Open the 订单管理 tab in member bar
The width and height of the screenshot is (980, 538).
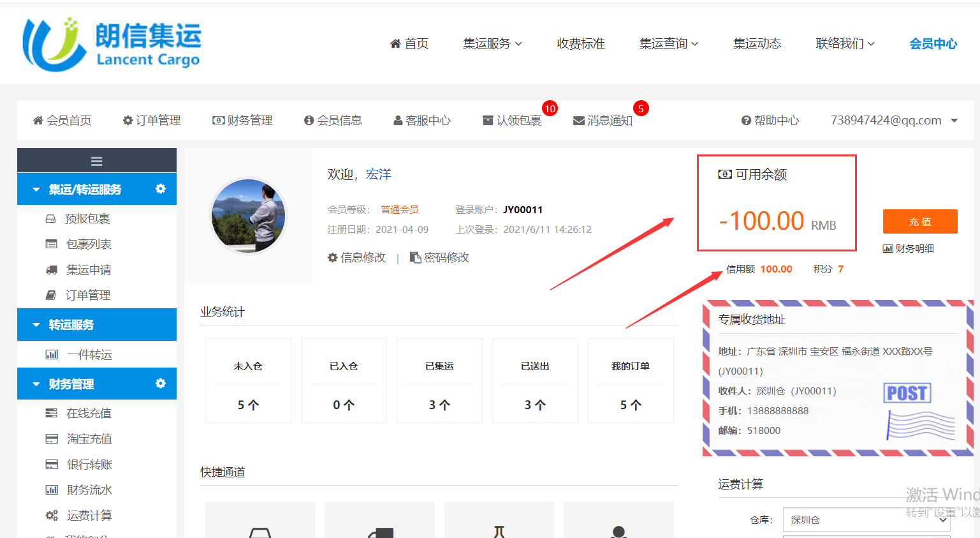tap(152, 121)
